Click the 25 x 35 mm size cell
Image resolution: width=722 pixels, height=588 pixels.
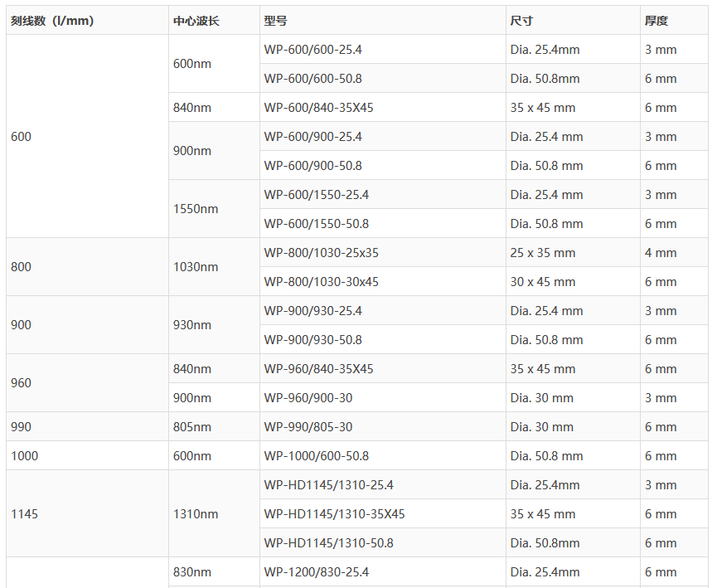point(543,253)
